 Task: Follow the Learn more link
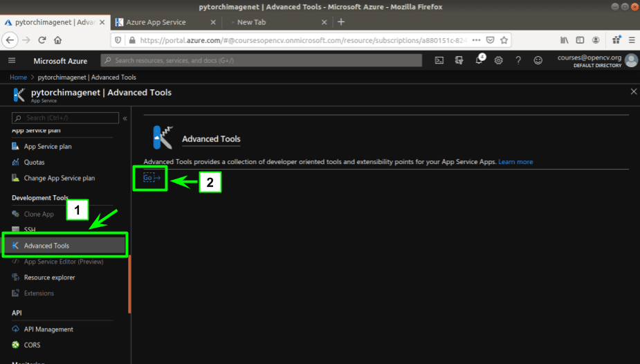coord(515,162)
